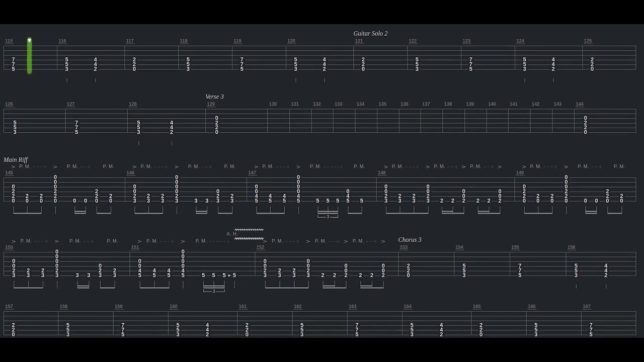Click the green playback cursor marker
644x362 pixels.
click(29, 56)
